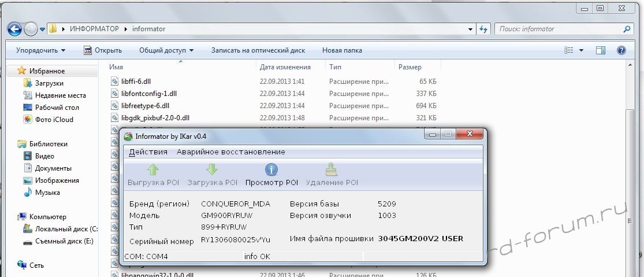Click the Выгрузка POI green up-arrow icon

click(x=153, y=169)
